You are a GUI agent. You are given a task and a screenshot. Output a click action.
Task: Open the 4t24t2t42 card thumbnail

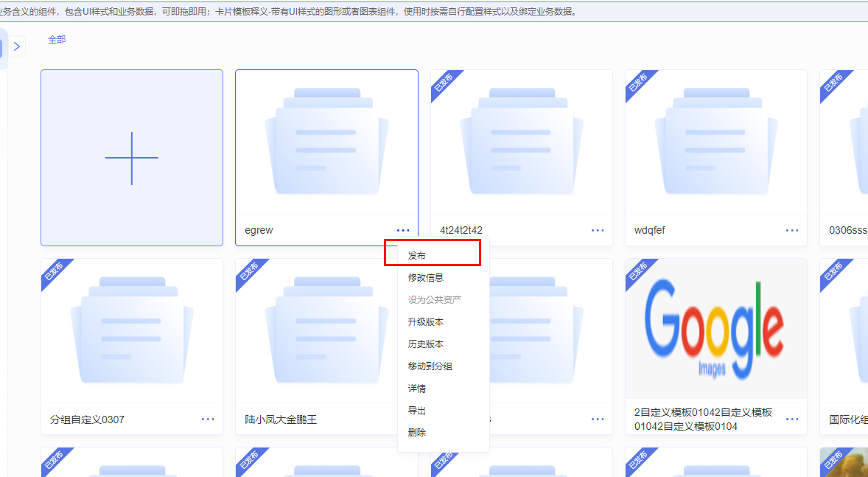click(522, 142)
